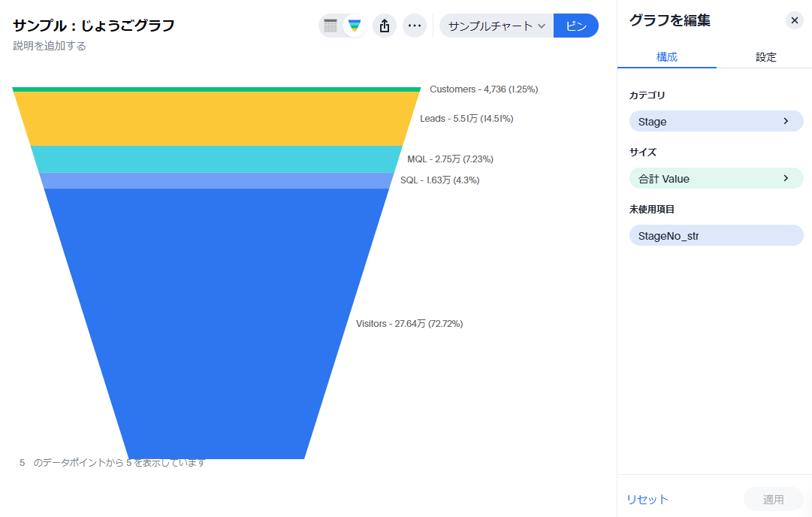Expand the Stage category chevron
Image resolution: width=812 pixels, height=517 pixels.
(x=786, y=121)
